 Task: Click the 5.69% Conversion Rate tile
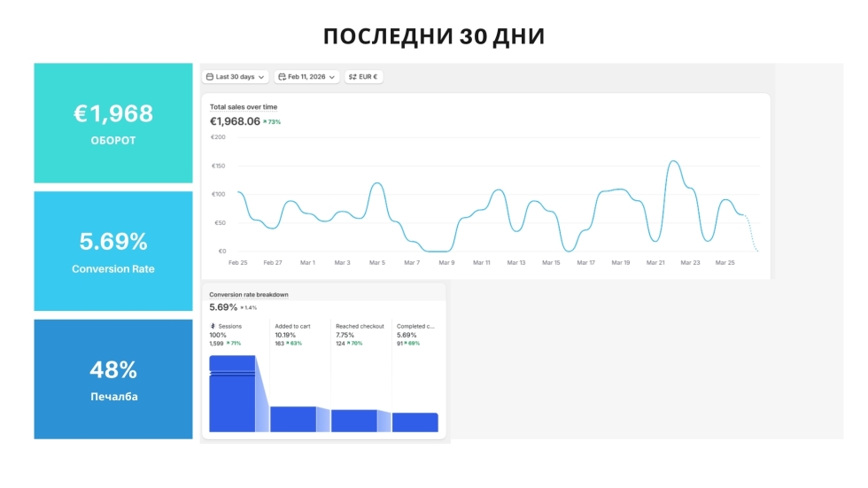[113, 251]
